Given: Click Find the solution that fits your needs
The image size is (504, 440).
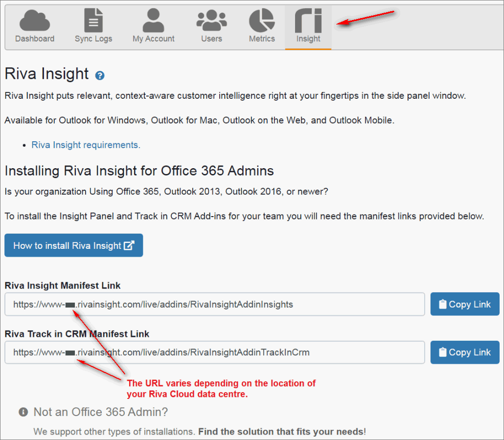Looking at the screenshot, I should 282,431.
